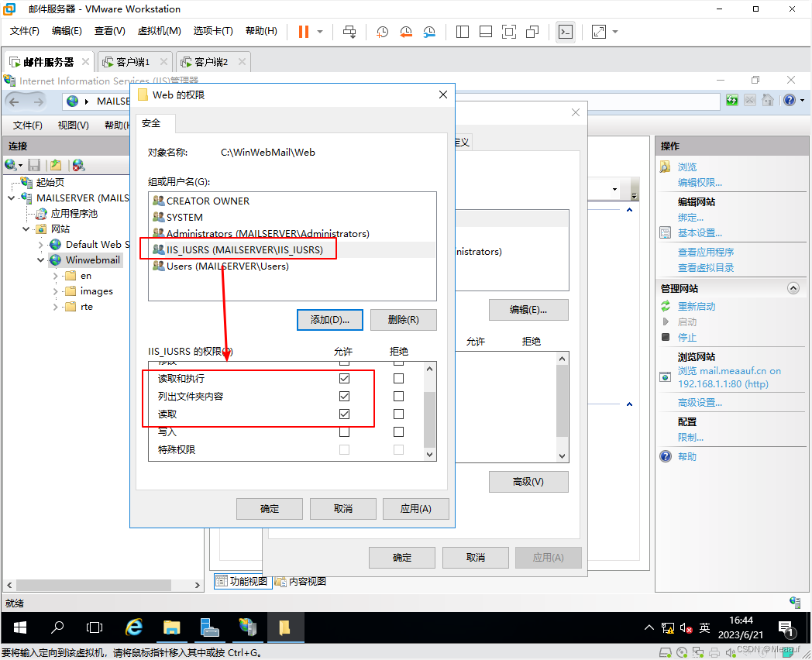Expand rte folder node
The width and height of the screenshot is (812, 660).
tap(56, 307)
